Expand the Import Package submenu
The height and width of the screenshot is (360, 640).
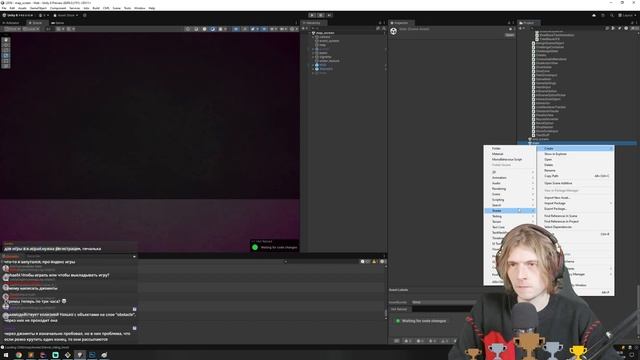coord(575,203)
